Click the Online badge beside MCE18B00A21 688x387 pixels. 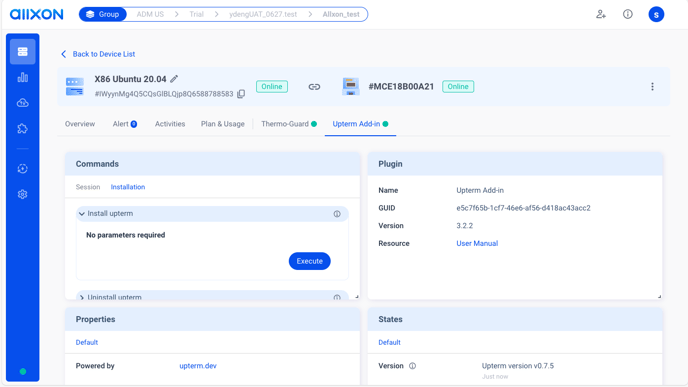(x=458, y=86)
